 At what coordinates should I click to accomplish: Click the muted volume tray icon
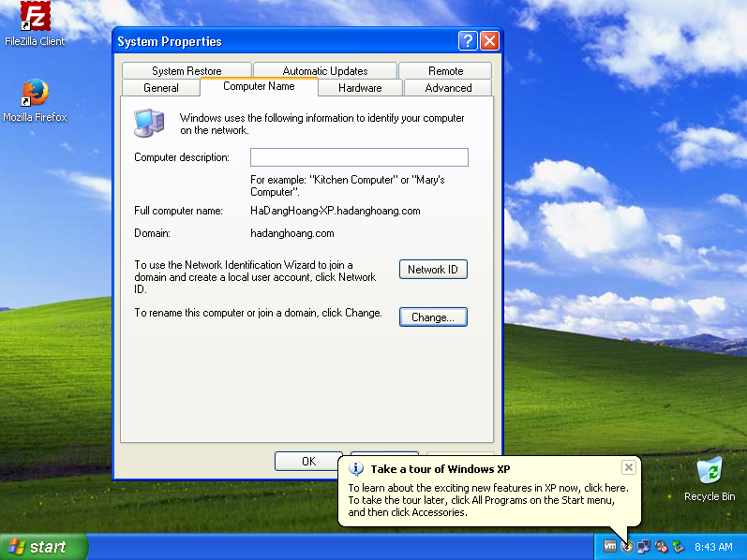pyautogui.click(x=661, y=546)
